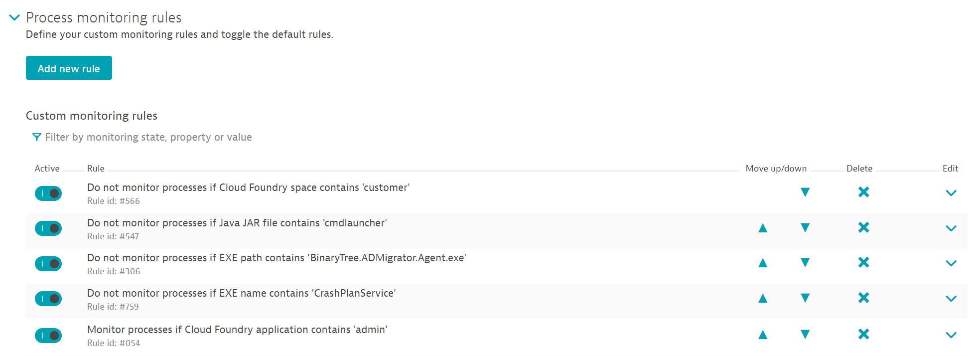
Task: Move the 'cmdlaunch­er' JAR rule up
Action: click(x=762, y=228)
